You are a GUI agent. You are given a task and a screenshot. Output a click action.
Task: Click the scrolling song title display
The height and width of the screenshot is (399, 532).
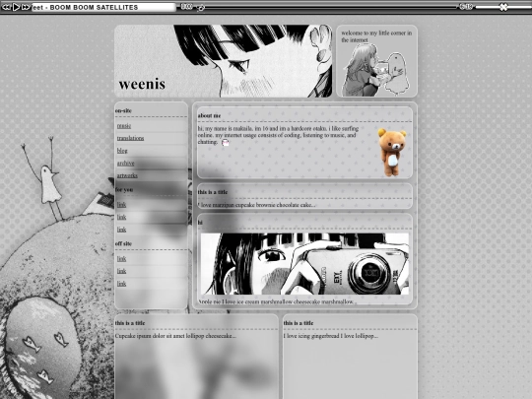103,7
